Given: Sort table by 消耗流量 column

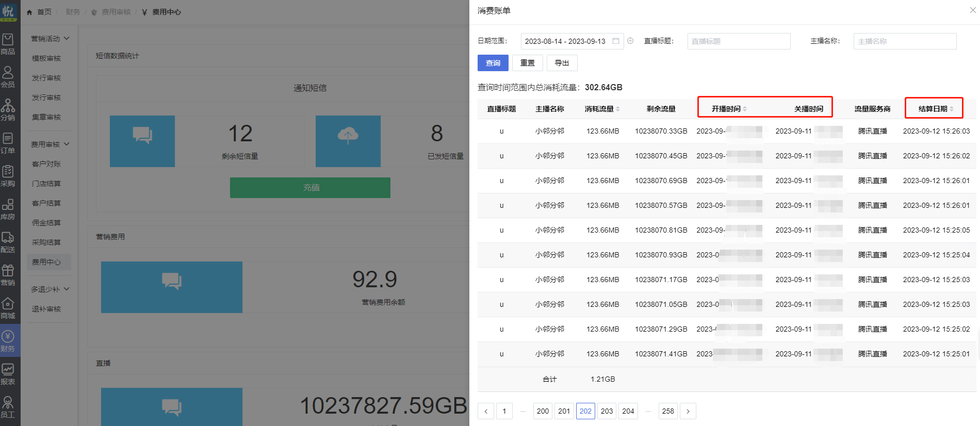Looking at the screenshot, I should coord(617,109).
